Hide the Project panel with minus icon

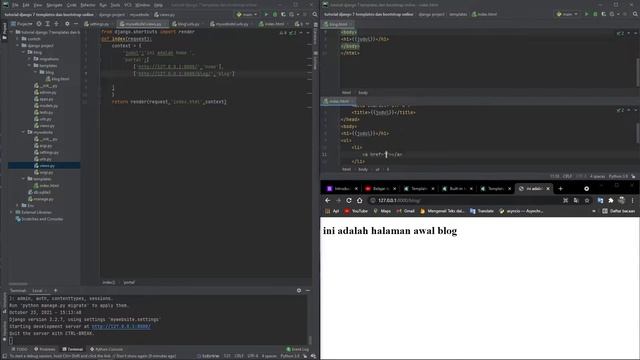click(76, 24)
